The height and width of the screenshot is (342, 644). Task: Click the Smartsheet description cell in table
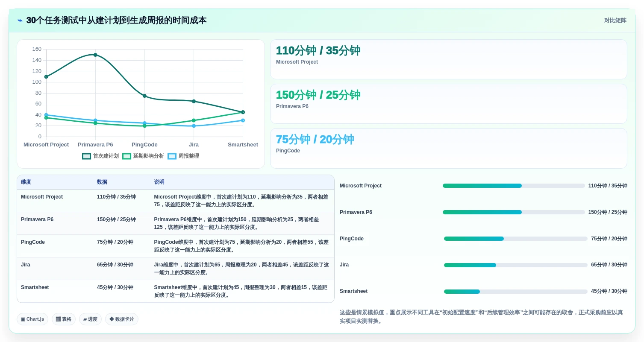242,291
